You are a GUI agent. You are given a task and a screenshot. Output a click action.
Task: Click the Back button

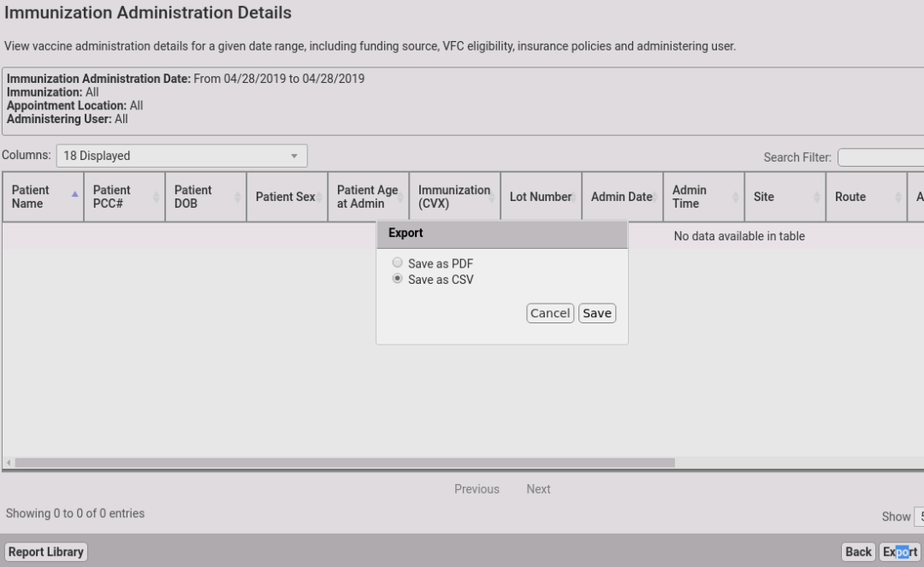point(858,552)
